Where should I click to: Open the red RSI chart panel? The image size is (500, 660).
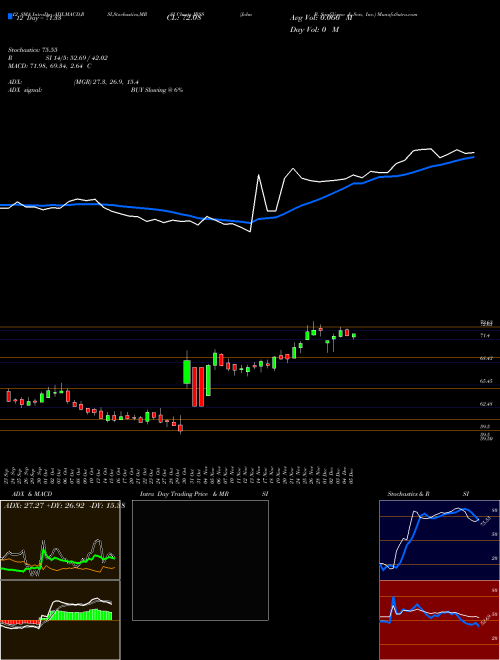(439, 620)
